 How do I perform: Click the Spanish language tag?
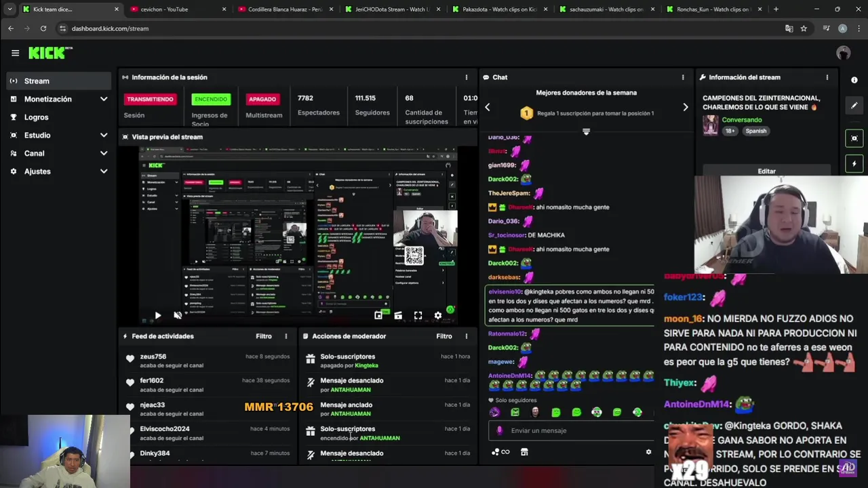tap(755, 131)
